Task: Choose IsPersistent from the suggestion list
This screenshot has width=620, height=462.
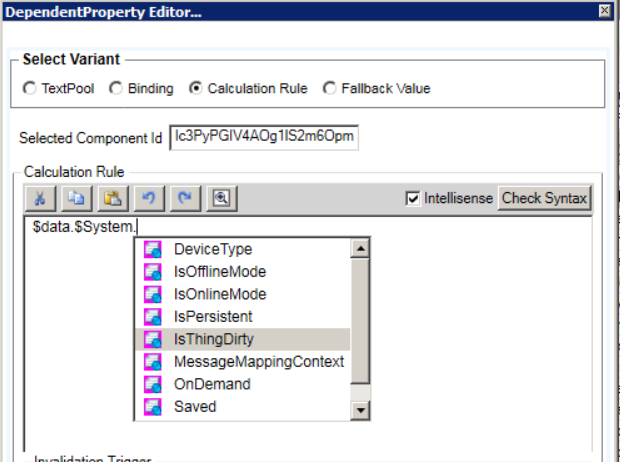Action: click(243, 317)
